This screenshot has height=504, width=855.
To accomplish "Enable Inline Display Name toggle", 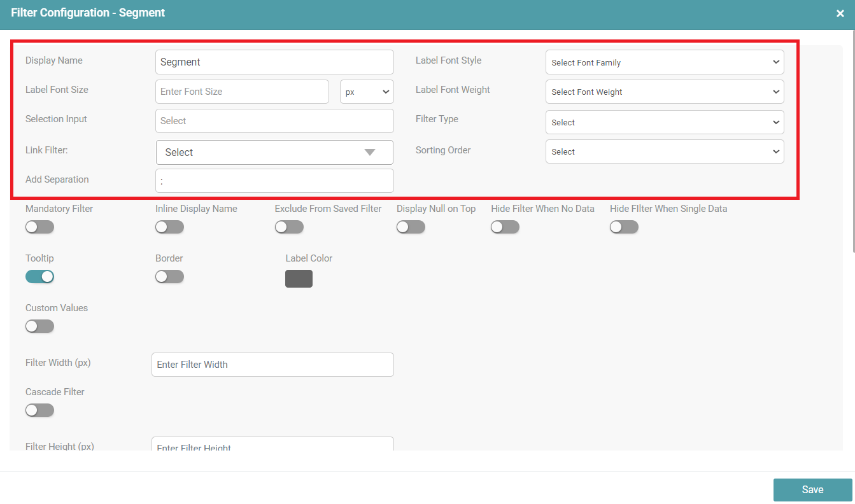I will tap(169, 227).
